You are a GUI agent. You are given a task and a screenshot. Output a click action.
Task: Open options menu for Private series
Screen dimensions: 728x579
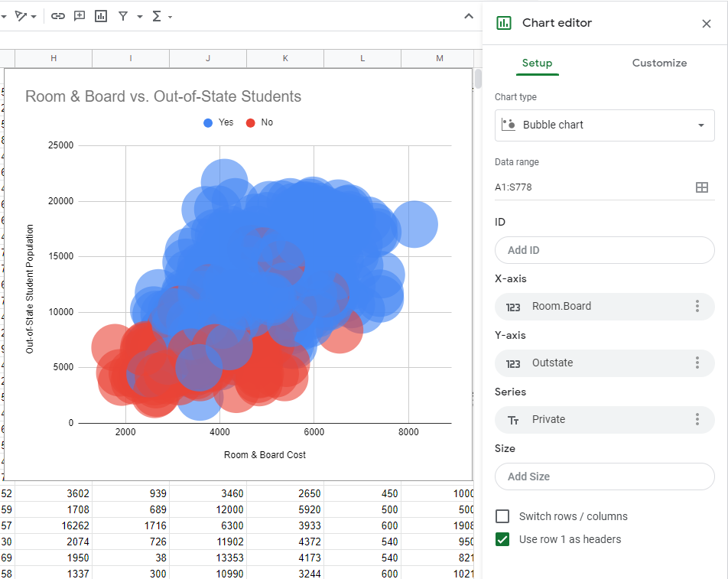pos(697,419)
